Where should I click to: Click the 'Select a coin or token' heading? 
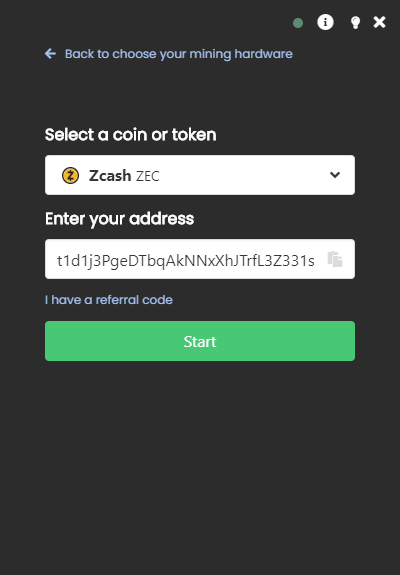coord(131,135)
